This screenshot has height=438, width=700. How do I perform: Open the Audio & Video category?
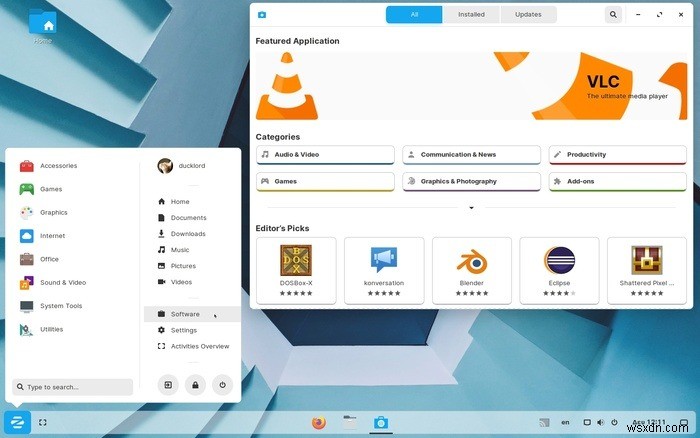(325, 155)
